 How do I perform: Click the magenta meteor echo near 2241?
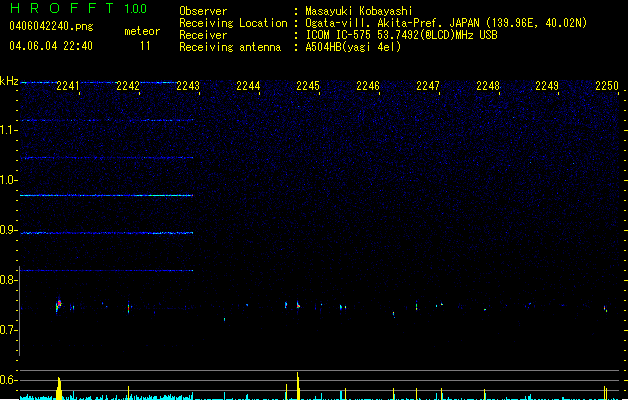pos(59,303)
